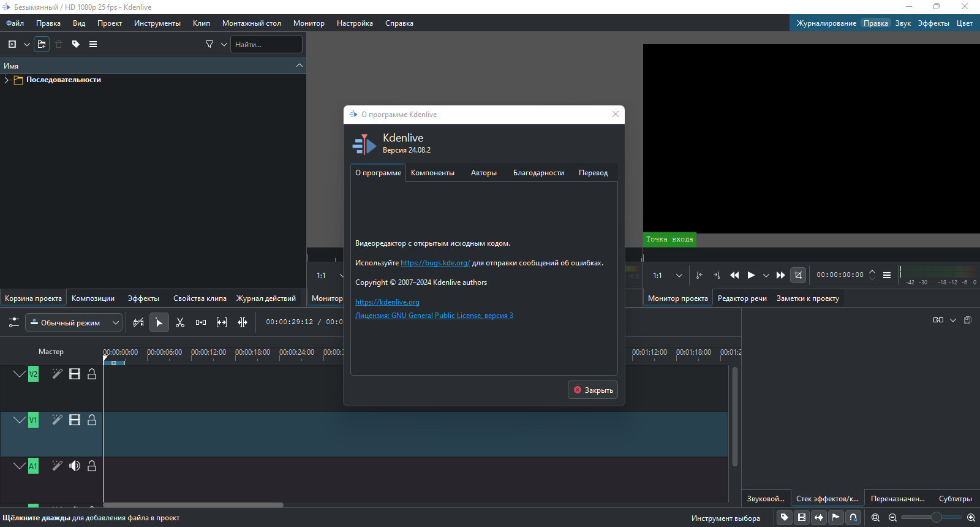Collapse track V1 with chevron

[x=19, y=420]
